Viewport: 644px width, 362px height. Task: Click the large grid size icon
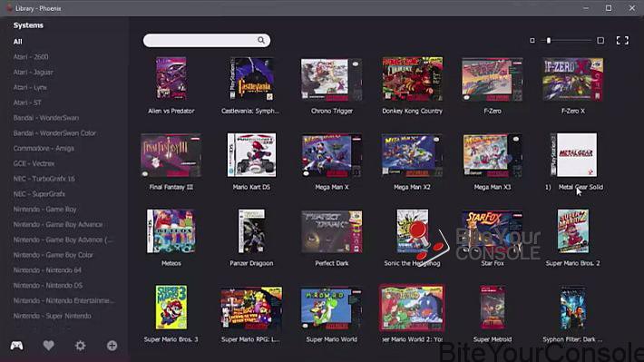tap(600, 40)
